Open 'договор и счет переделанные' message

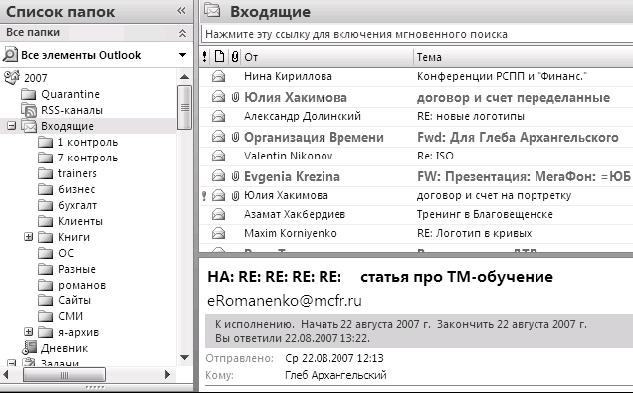[x=416, y=97]
